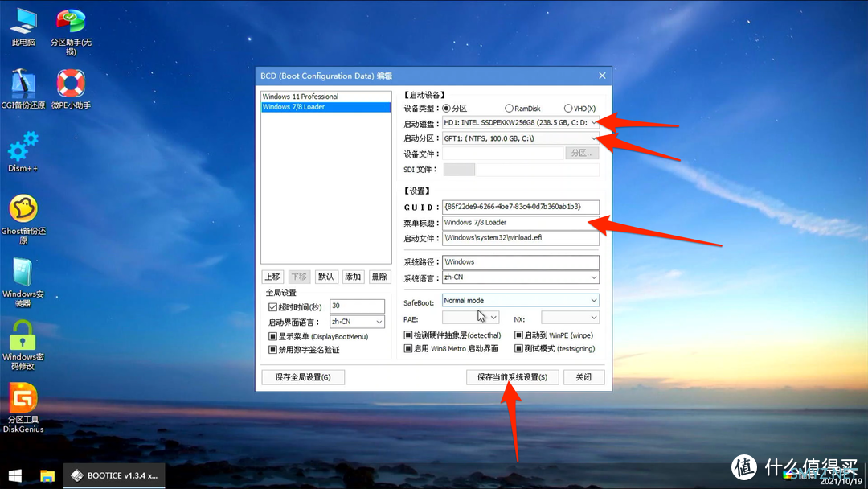
Task: Launch the CGI备份还原 desktop icon
Action: click(23, 89)
